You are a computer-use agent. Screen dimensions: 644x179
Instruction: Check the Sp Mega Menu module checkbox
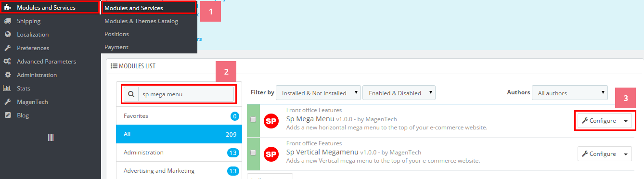pyautogui.click(x=253, y=119)
